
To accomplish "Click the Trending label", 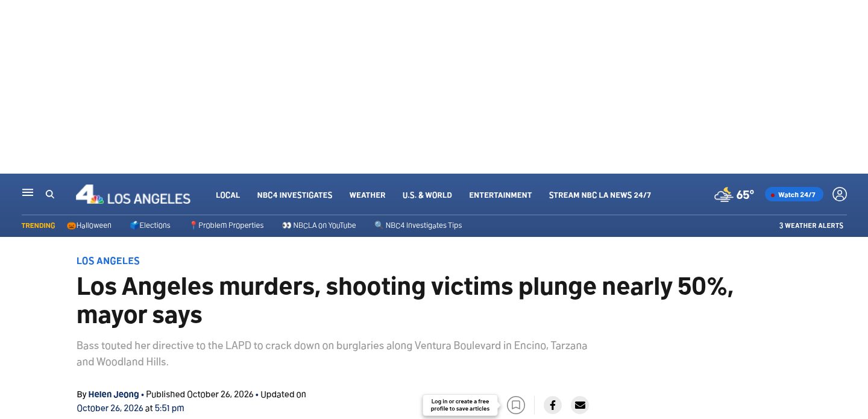I will tap(38, 225).
